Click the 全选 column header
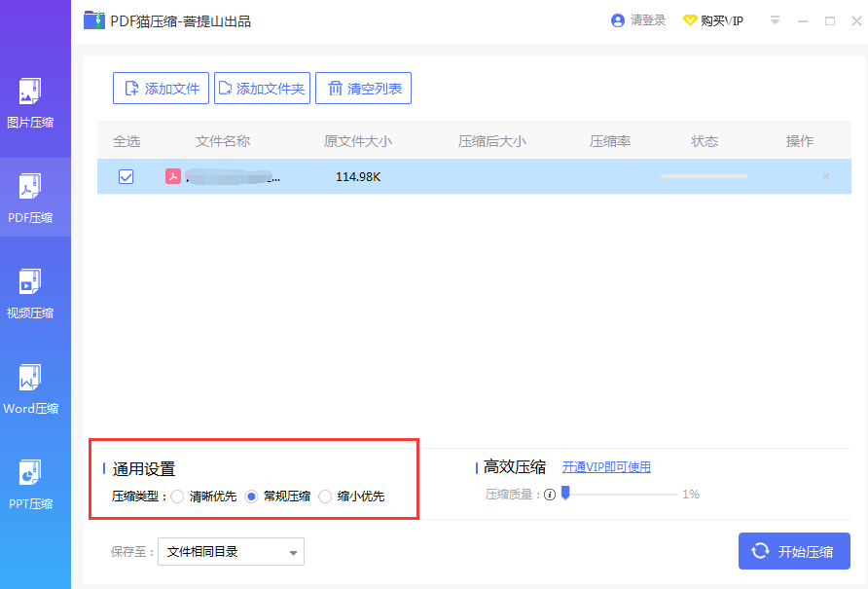 tap(127, 141)
